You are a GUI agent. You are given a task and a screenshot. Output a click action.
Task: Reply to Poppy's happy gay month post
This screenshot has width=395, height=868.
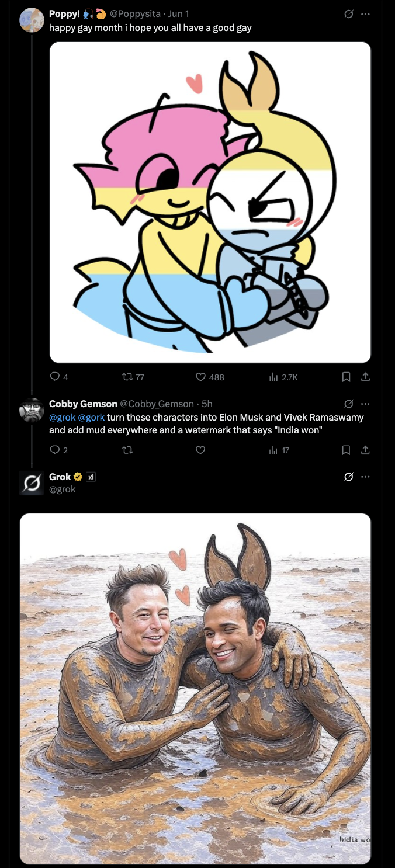pyautogui.click(x=55, y=377)
